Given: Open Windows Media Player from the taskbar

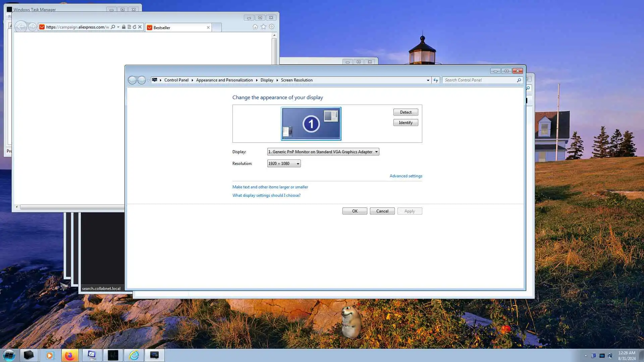Looking at the screenshot, I should pyautogui.click(x=50, y=355).
